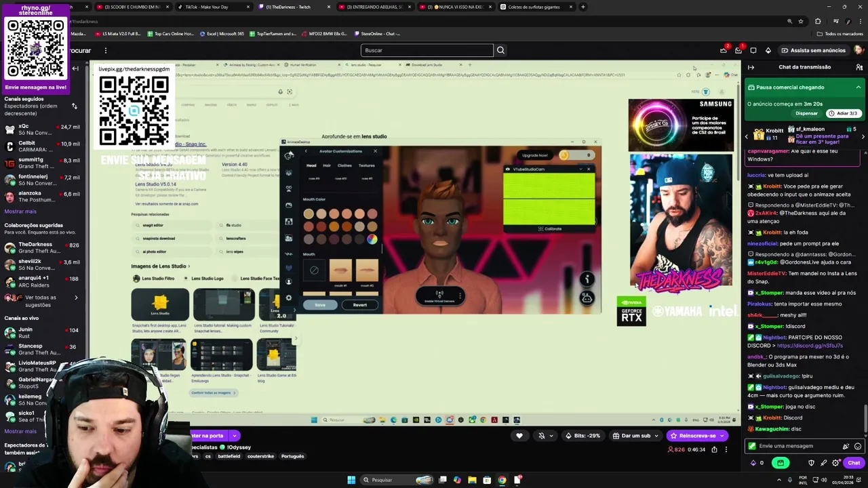
Task: Expand Ver todas as sugestões arrow
Action: click(x=76, y=298)
